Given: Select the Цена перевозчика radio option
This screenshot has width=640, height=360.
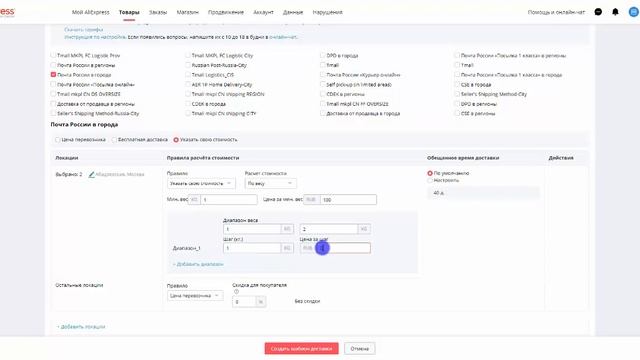Looking at the screenshot, I should (58, 140).
